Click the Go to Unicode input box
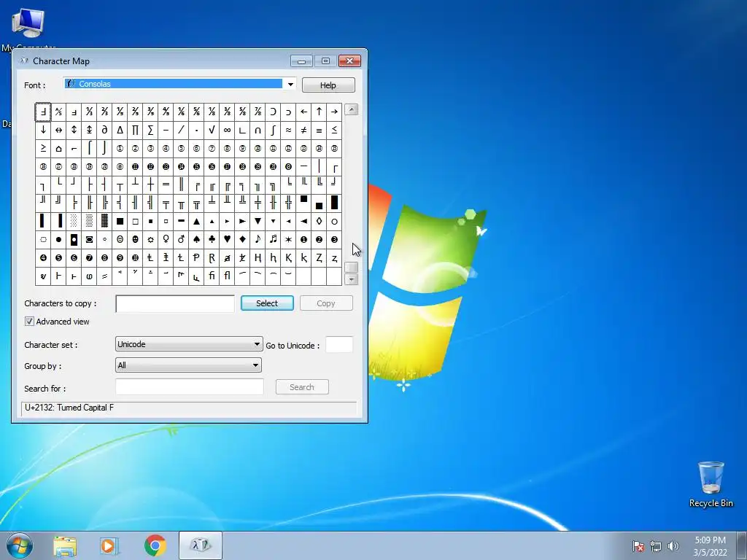 point(339,345)
